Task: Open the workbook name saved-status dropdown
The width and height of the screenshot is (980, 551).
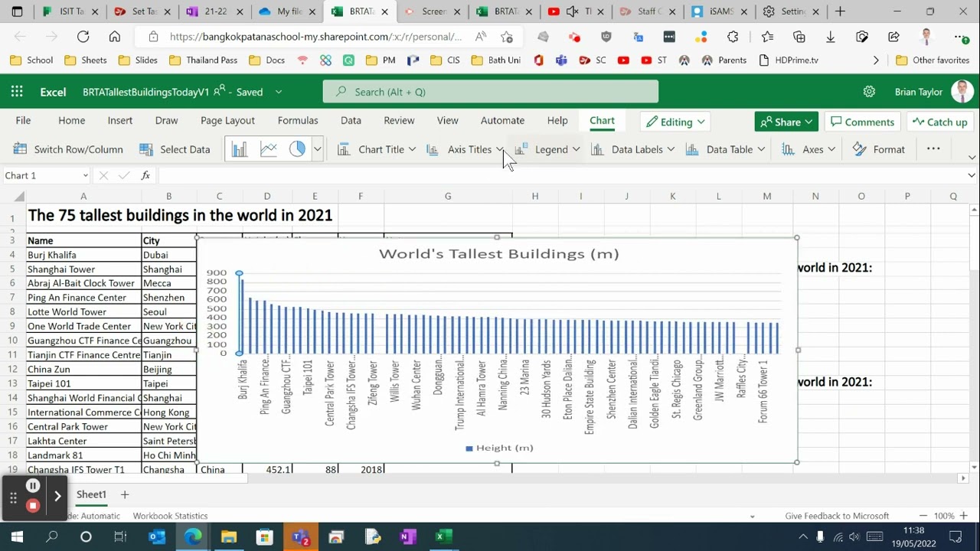Action: pos(278,92)
